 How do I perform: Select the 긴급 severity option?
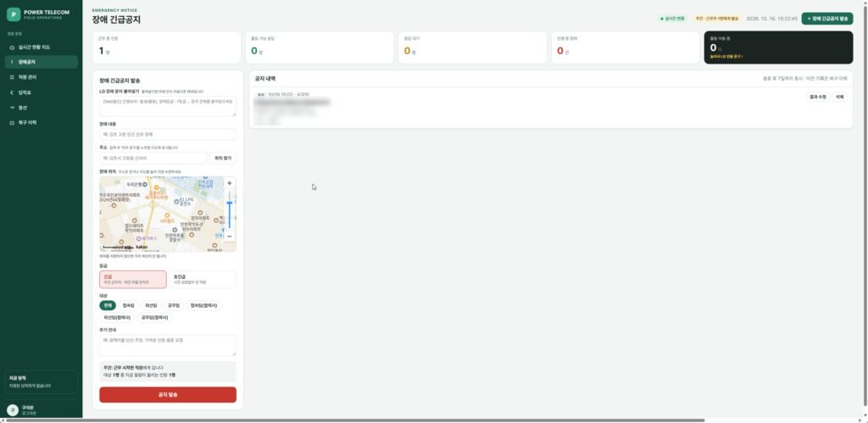[x=133, y=280]
